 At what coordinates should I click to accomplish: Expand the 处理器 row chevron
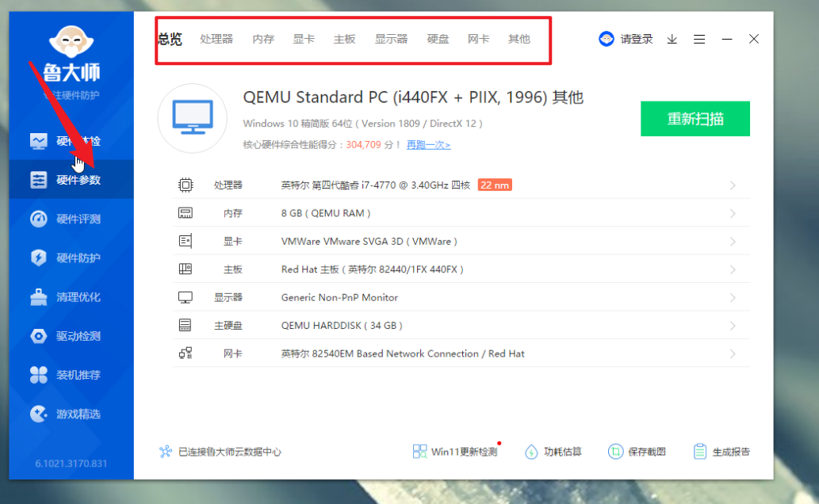point(733,185)
